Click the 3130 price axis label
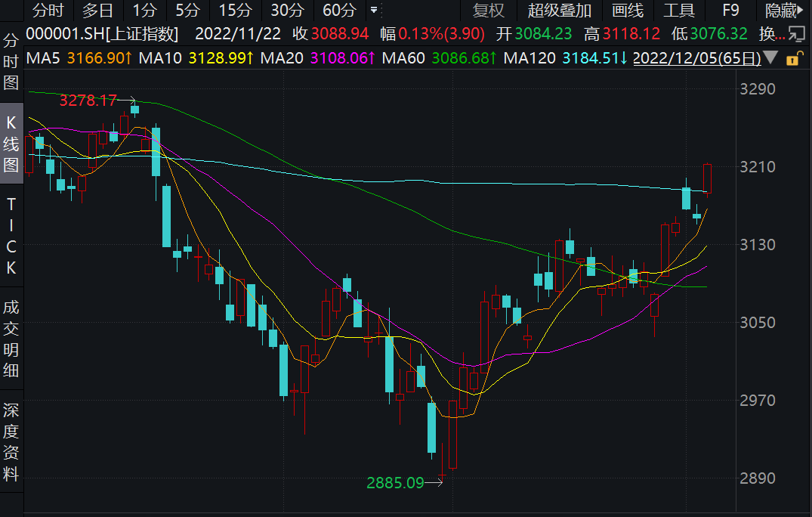 point(758,244)
